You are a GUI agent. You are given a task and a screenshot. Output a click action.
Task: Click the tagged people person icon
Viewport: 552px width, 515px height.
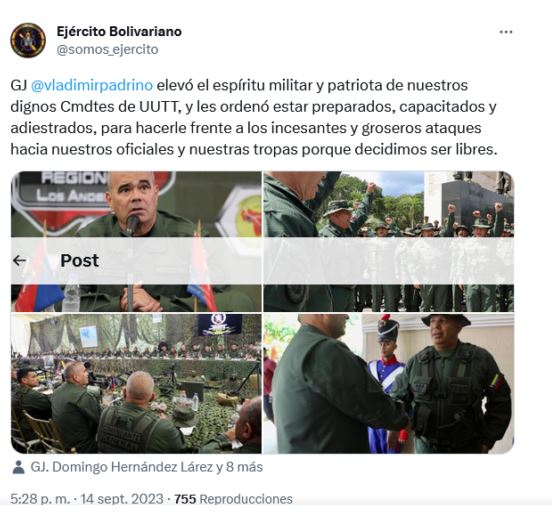18,467
